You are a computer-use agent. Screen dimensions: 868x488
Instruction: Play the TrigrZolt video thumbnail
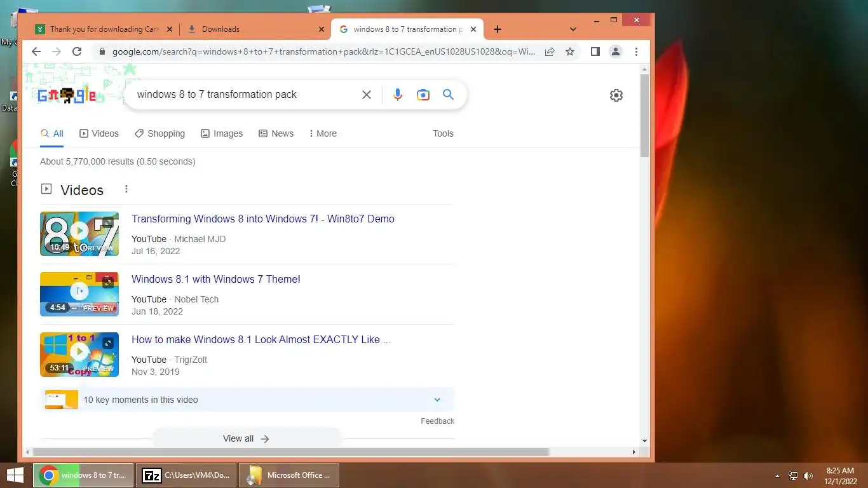79,355
